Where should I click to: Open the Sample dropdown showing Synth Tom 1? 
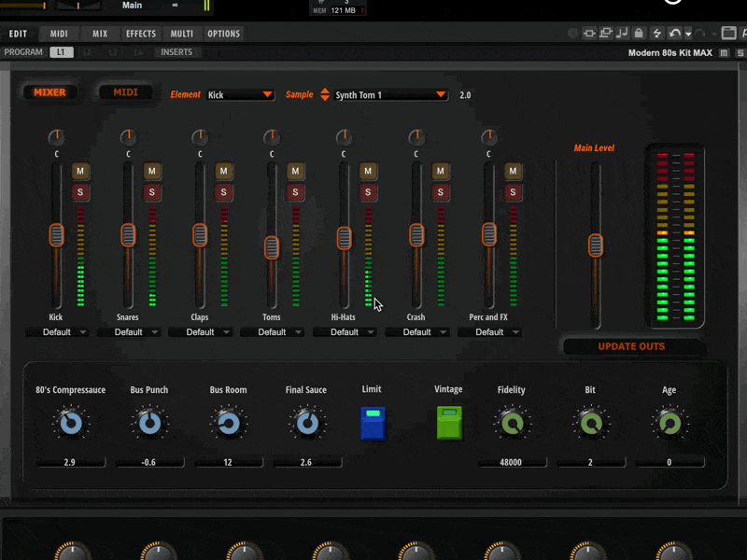click(x=390, y=95)
